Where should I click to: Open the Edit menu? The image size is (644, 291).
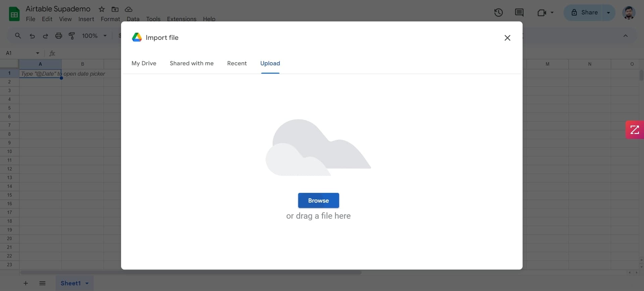[47, 19]
